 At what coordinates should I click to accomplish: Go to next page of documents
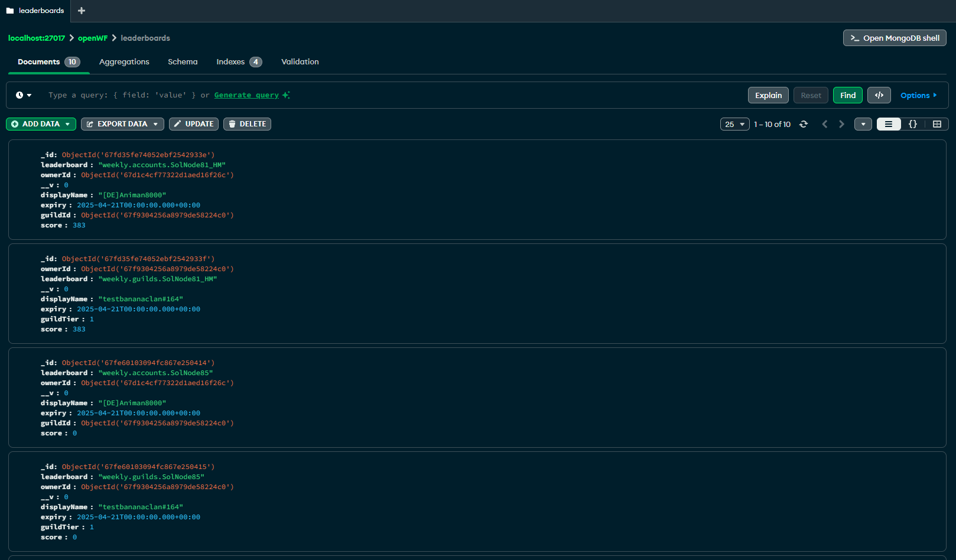click(x=841, y=124)
